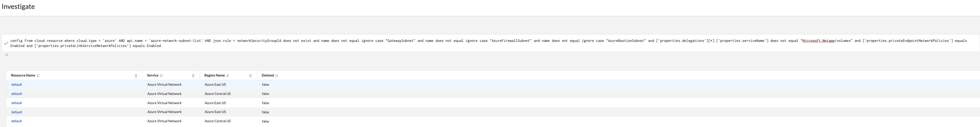Screen dimensions: 980x127
Task: Click the green query validation checkmark
Action: tap(6, 43)
